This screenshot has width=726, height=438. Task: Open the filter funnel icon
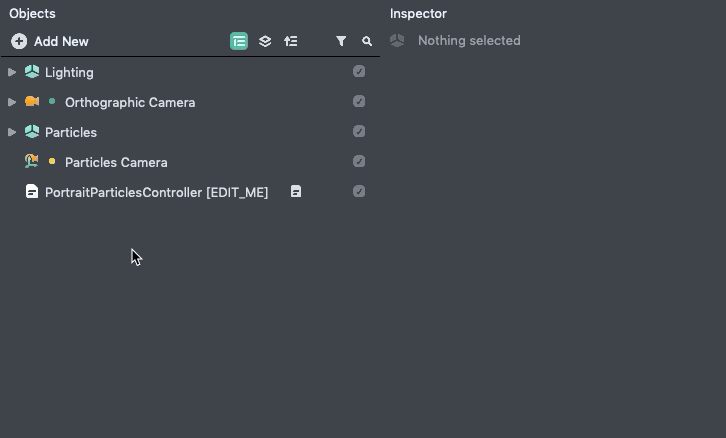coord(341,41)
